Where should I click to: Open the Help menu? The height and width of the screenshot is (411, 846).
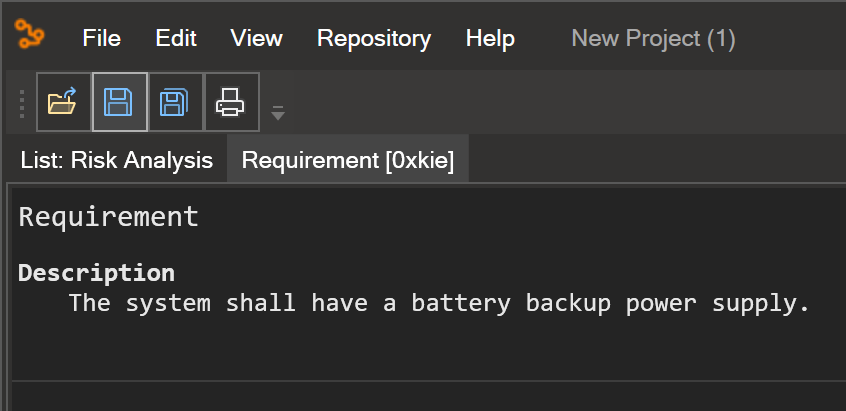[x=490, y=38]
